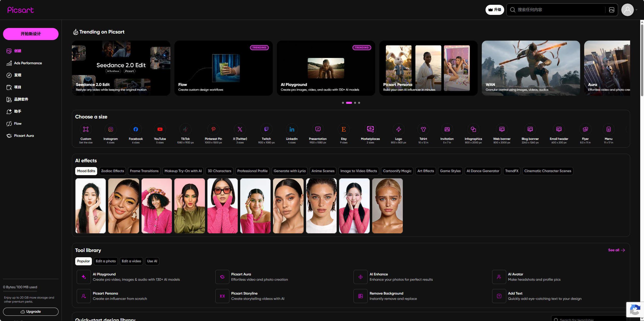The width and height of the screenshot is (644, 321).
Task: Open the Remove Background tool icon
Action: tap(361, 296)
